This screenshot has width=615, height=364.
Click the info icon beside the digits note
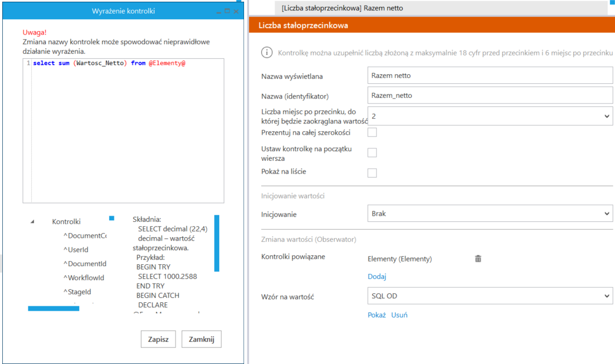267,53
